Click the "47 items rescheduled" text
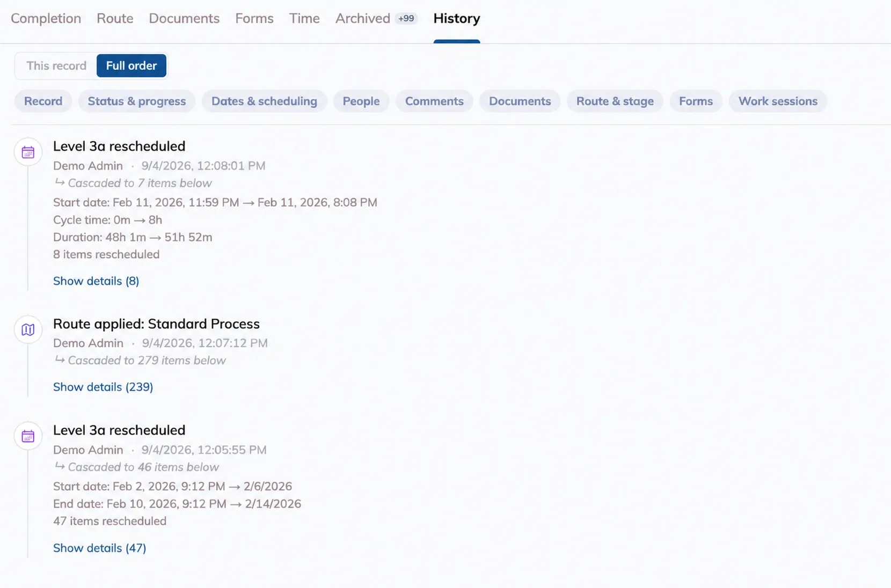The width and height of the screenshot is (891, 588). [x=109, y=521]
